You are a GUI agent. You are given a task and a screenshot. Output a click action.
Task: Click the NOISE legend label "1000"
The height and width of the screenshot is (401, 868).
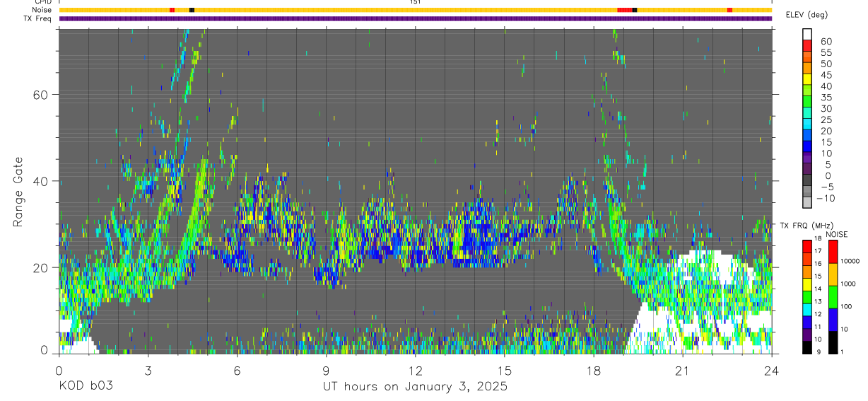coord(849,284)
